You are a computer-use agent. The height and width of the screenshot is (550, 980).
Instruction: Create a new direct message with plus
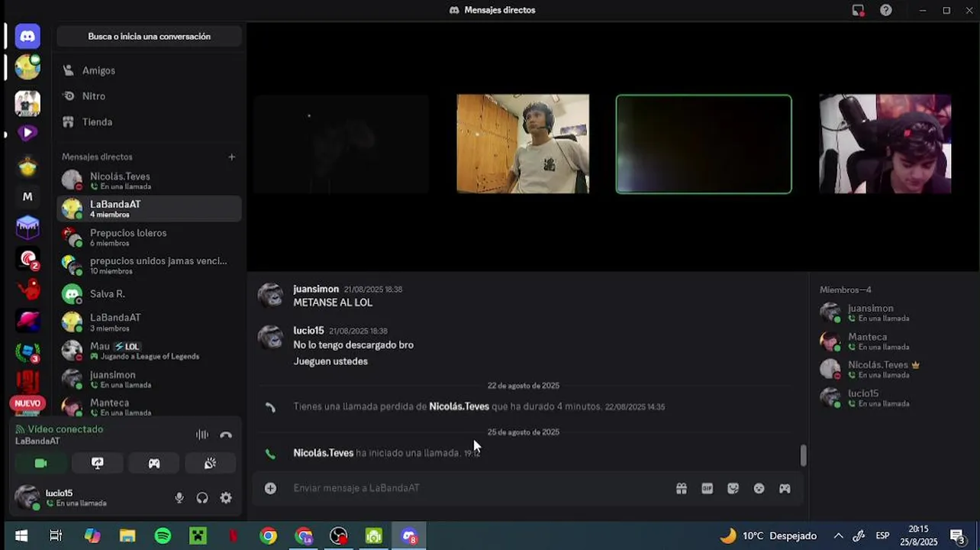coord(232,157)
